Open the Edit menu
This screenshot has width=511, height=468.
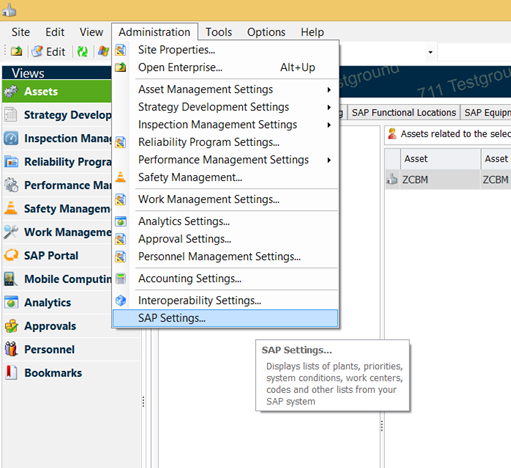55,32
